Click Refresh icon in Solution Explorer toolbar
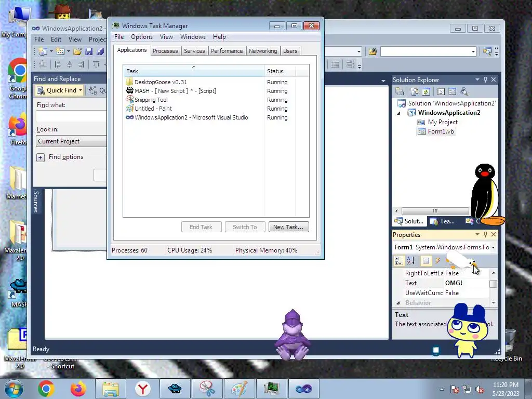The height and width of the screenshot is (399, 532). 426,91
